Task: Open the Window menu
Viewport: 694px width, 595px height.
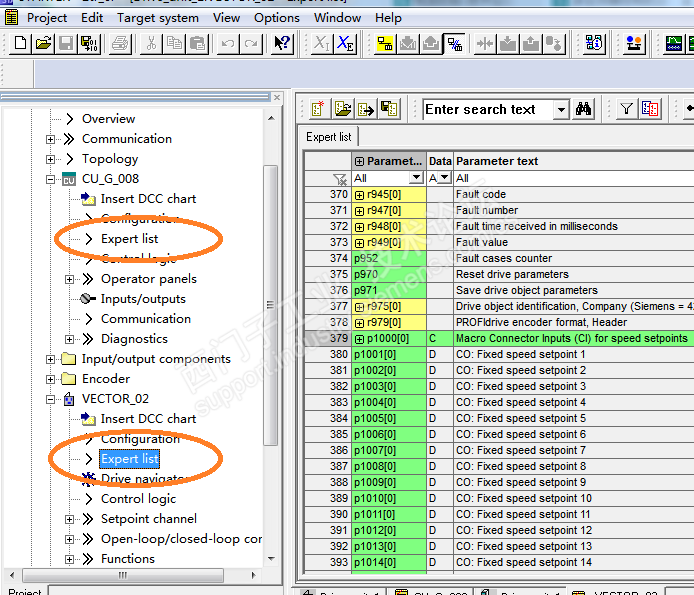Action: (x=337, y=18)
